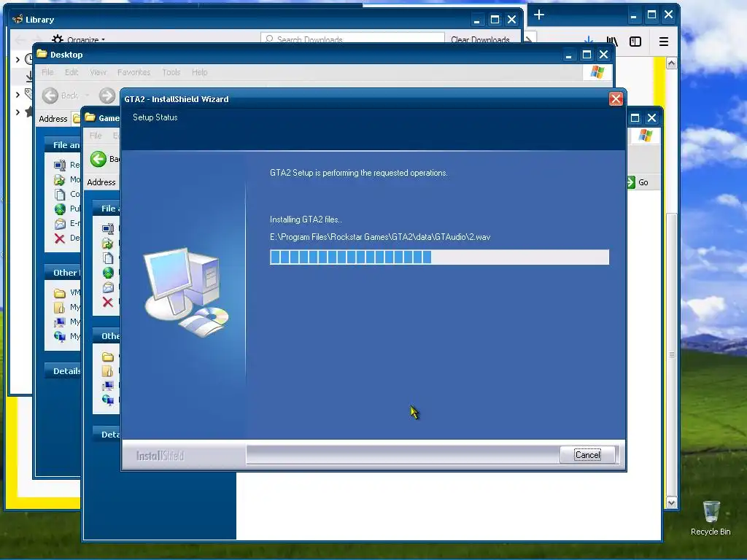Open Firefox downloads arrow icon

point(589,41)
